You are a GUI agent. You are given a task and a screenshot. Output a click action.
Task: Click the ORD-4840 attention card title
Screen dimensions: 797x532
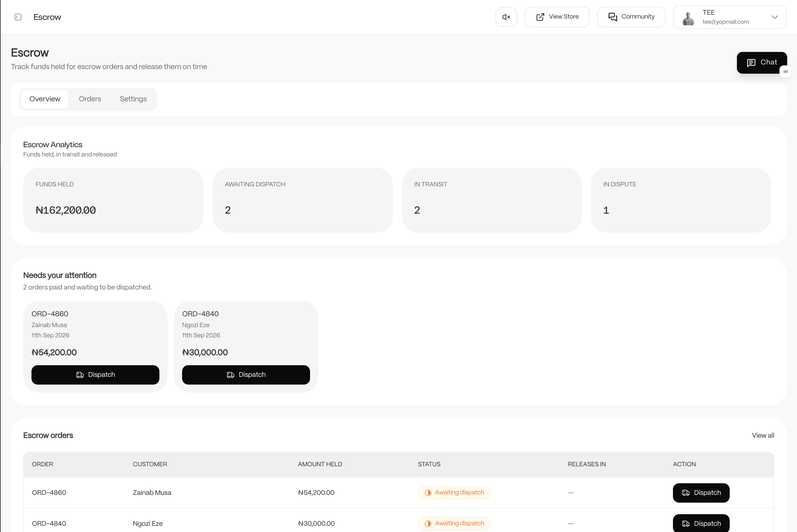coord(200,314)
